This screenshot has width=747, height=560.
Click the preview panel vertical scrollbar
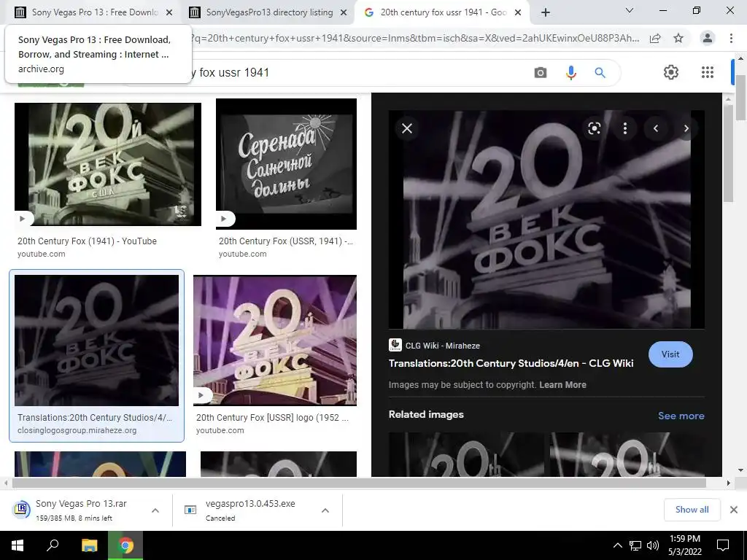pyautogui.click(x=727, y=153)
